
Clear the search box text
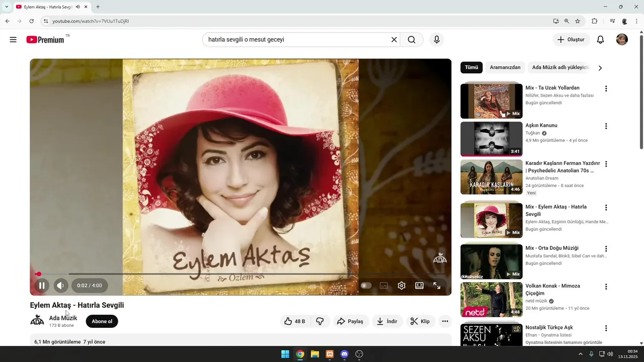[394, 40]
